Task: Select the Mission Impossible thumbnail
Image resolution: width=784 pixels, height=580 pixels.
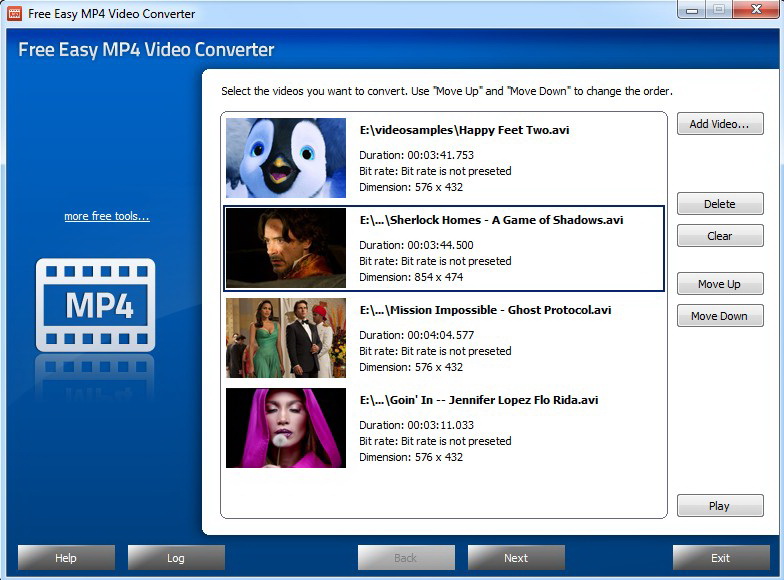Action: point(286,338)
